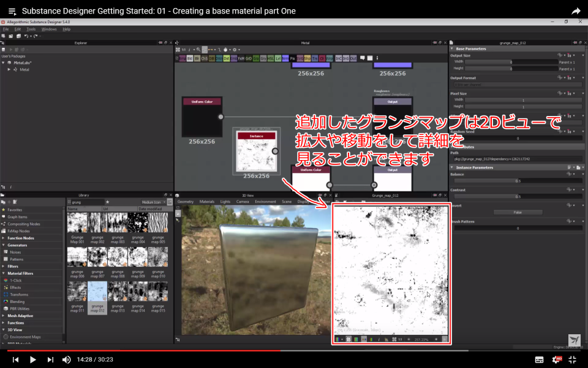
Task: Toggle YouTube subtitles button
Action: point(539,360)
